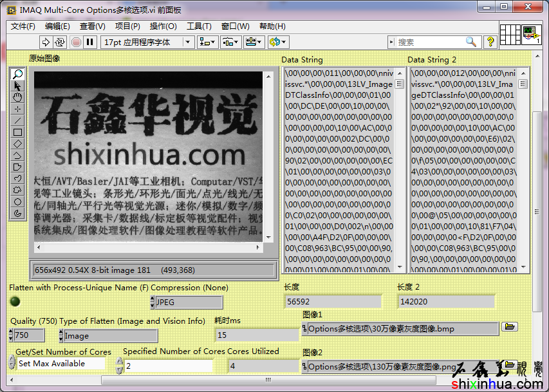Open the 工具(T) menu
The image size is (549, 392).
click(199, 26)
